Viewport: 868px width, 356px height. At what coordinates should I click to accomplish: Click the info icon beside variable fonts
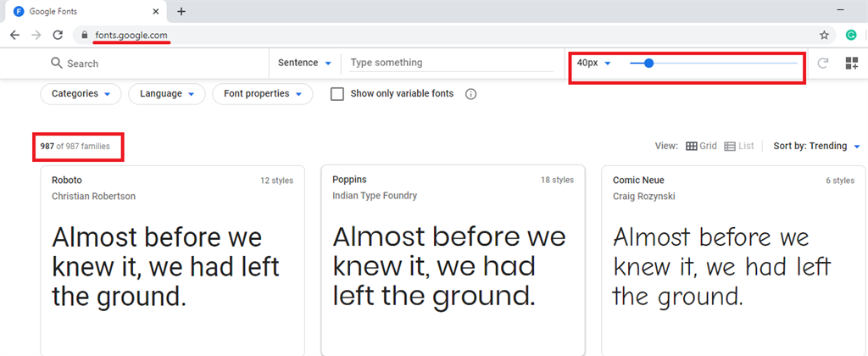(x=471, y=94)
